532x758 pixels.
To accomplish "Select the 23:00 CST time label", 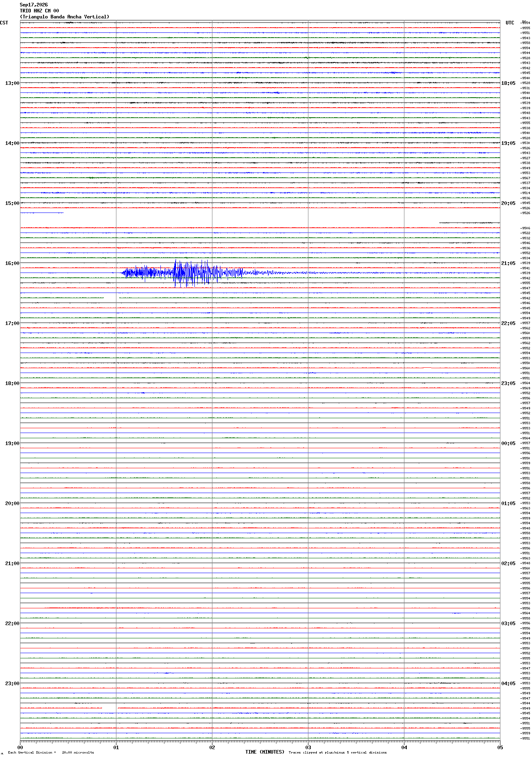I will tap(12, 684).
